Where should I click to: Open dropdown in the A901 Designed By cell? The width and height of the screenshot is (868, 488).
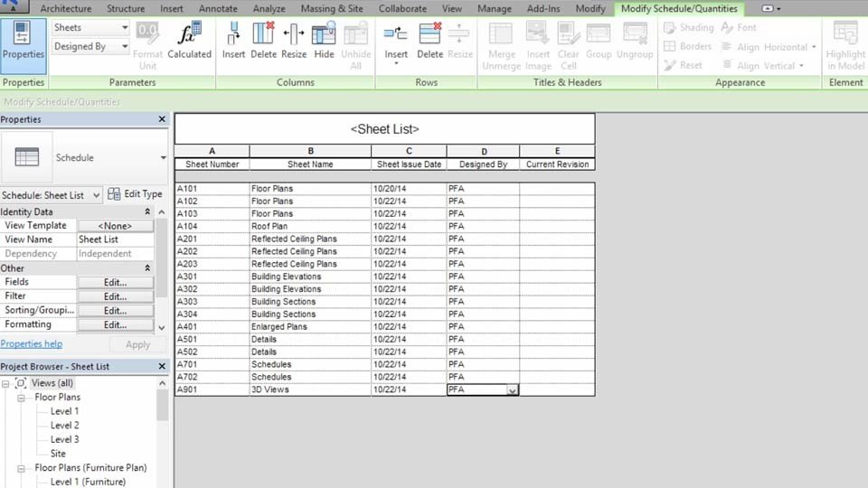[512, 389]
